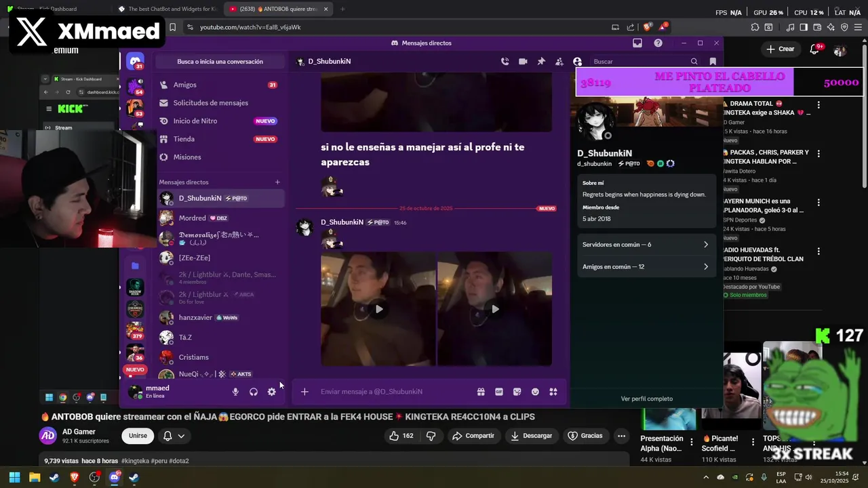The height and width of the screenshot is (488, 868).
Task: Open Discord user settings gear
Action: tap(272, 392)
